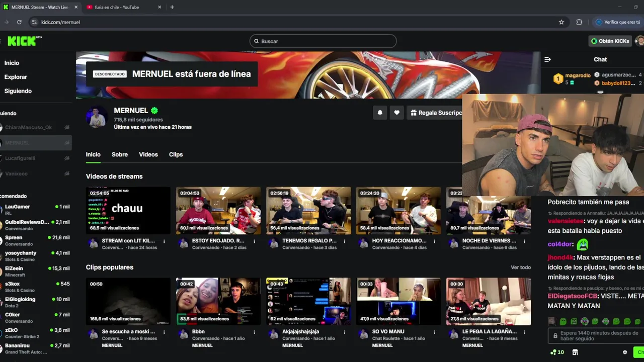The width and height of the screenshot is (644, 362).
Task: Click username ElDiegatsooFCB in chat
Action: (x=572, y=296)
